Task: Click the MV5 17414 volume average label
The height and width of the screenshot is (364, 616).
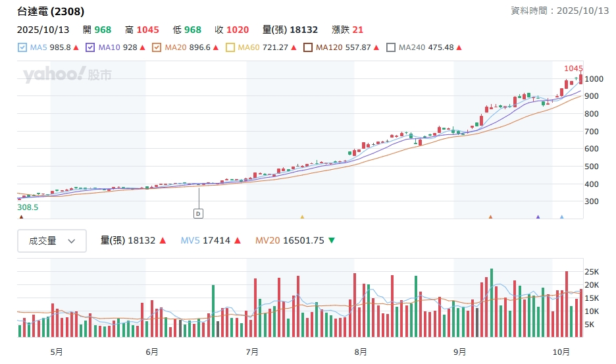Action: click(205, 241)
